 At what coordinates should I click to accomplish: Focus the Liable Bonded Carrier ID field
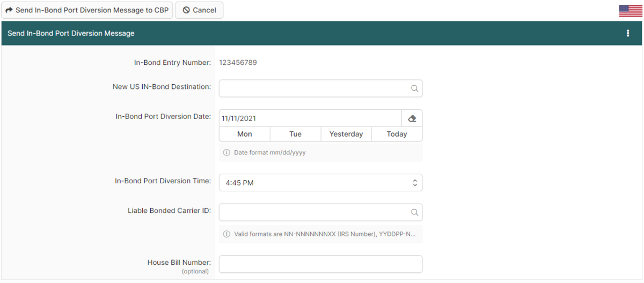pyautogui.click(x=314, y=212)
